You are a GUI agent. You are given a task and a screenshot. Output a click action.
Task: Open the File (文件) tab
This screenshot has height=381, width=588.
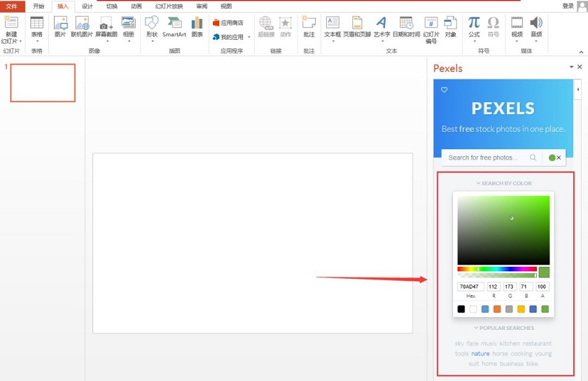point(12,6)
